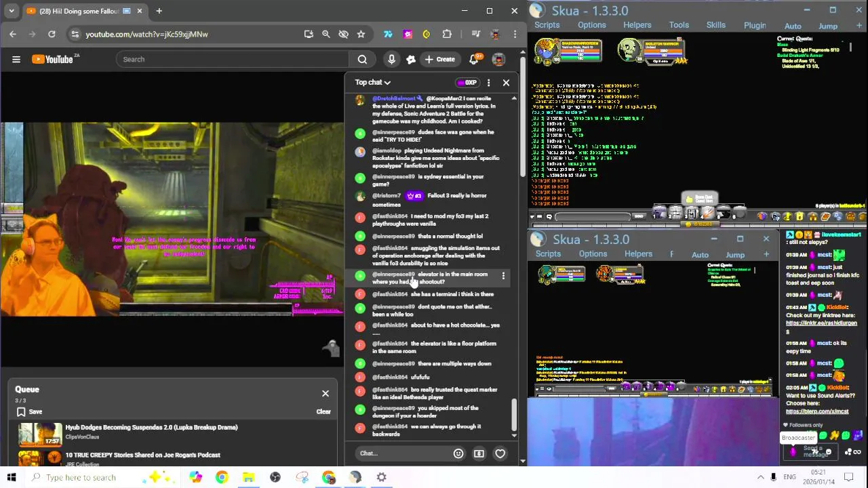Open Helpers menu in lower Skua window

point(638,254)
